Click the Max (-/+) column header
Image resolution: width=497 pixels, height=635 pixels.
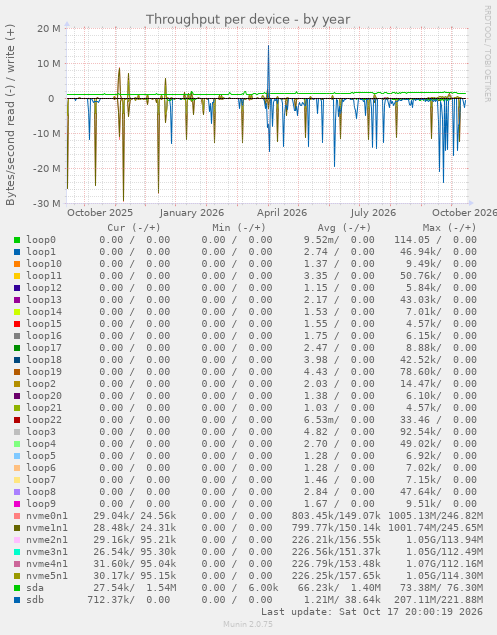point(450,228)
